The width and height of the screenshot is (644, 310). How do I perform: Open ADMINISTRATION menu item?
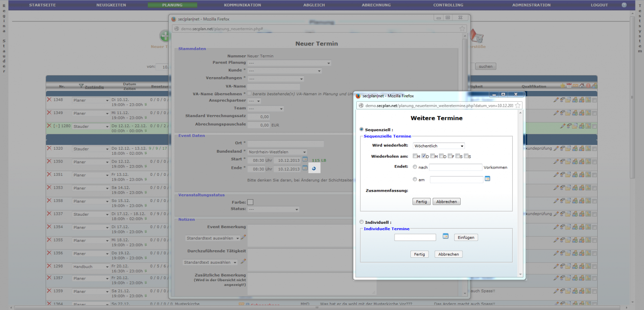tap(531, 5)
